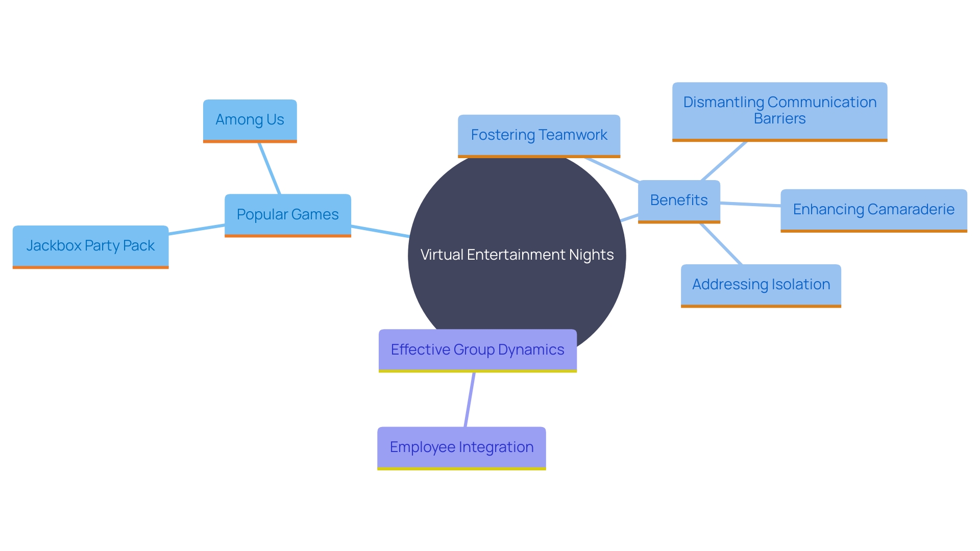The height and width of the screenshot is (551, 980).
Task: Click the Fostering Teamwork node icon
Action: [538, 135]
